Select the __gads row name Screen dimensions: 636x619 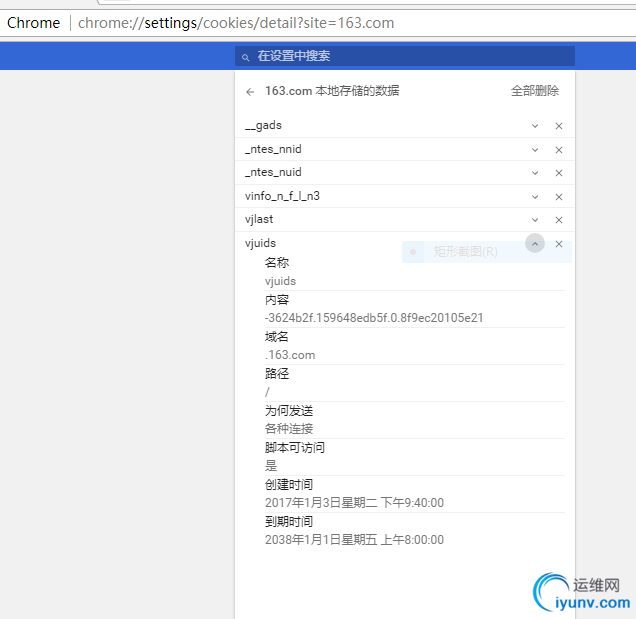tap(263, 125)
